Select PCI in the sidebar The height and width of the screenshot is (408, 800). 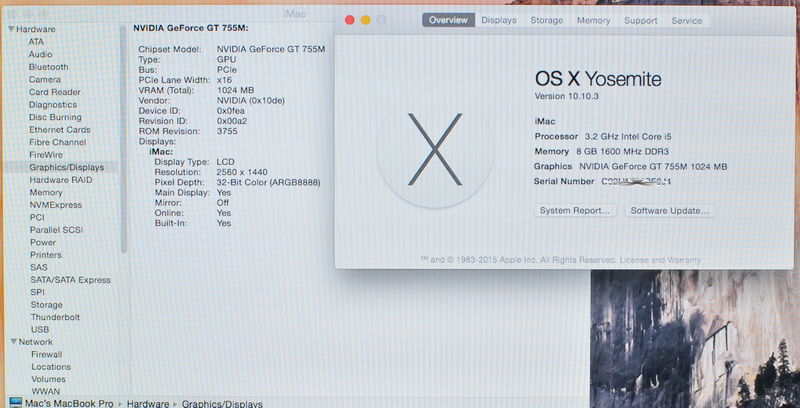(x=37, y=217)
